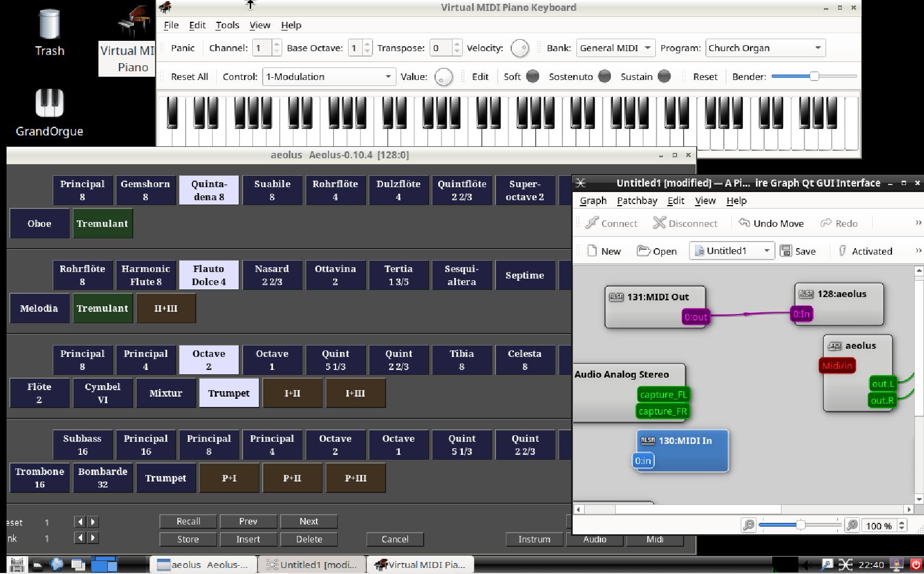
Task: Toggle the Soft pedal indicator
Action: 533,76
